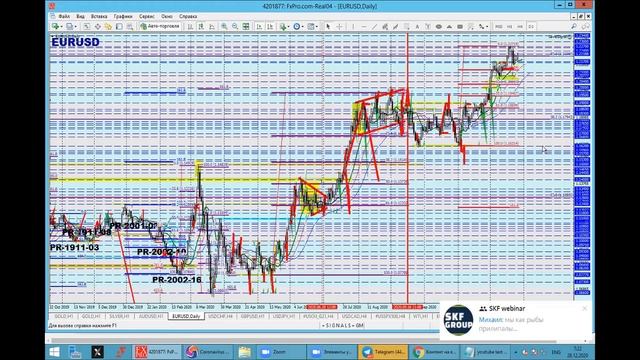This screenshot has height=360, width=640.
Task: Select the Trendline drawing tool
Action: click(x=374, y=27)
